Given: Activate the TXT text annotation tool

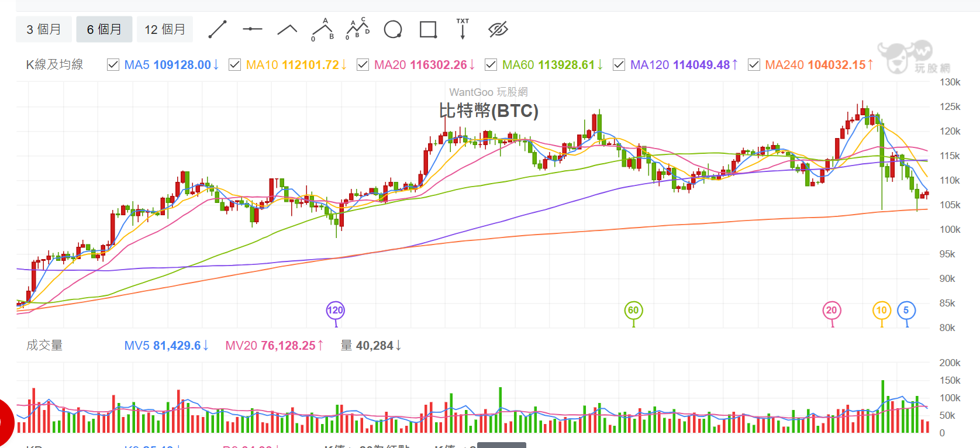Looking at the screenshot, I should [x=463, y=29].
